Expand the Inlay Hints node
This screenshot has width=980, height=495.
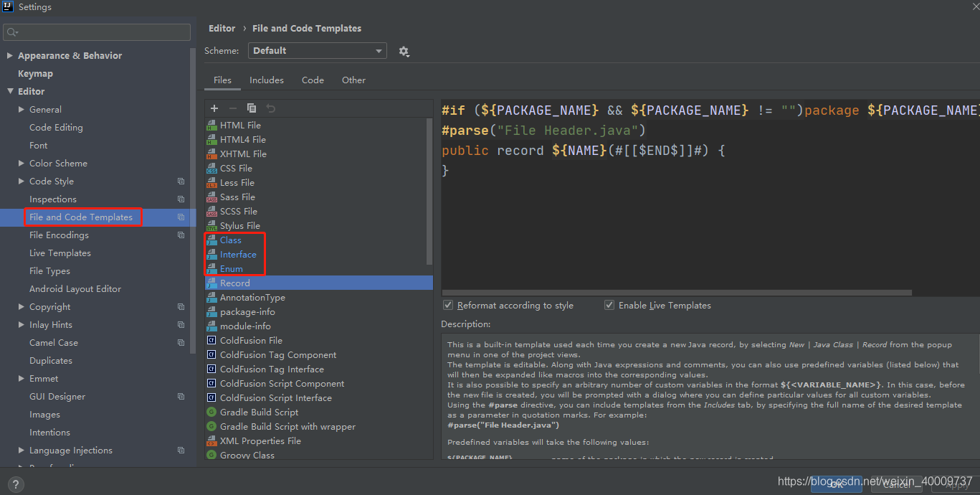click(22, 325)
